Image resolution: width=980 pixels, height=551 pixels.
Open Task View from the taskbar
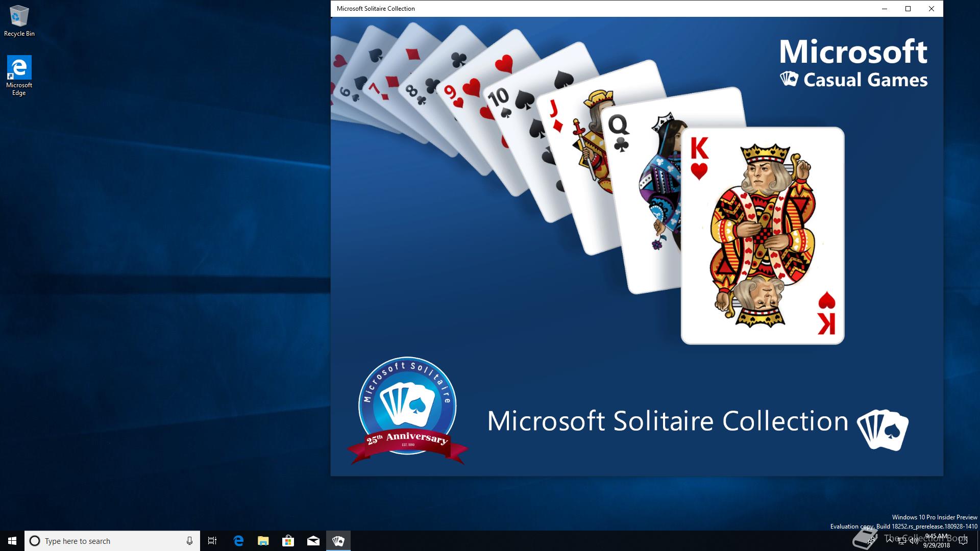212,541
